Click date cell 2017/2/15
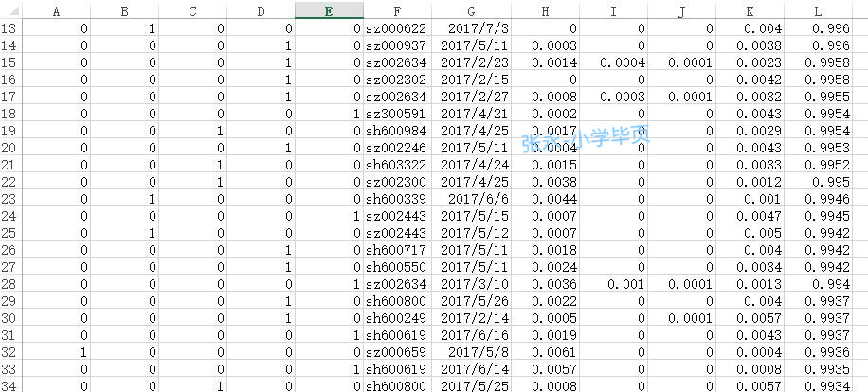This screenshot has width=868, height=392. [x=471, y=80]
